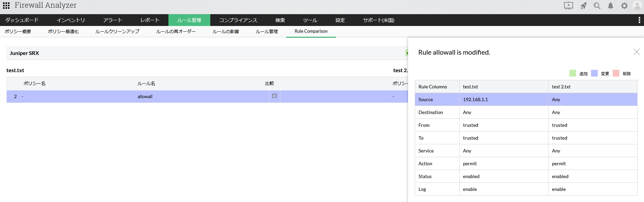Open the ルール管理 main menu tab

[x=189, y=20]
